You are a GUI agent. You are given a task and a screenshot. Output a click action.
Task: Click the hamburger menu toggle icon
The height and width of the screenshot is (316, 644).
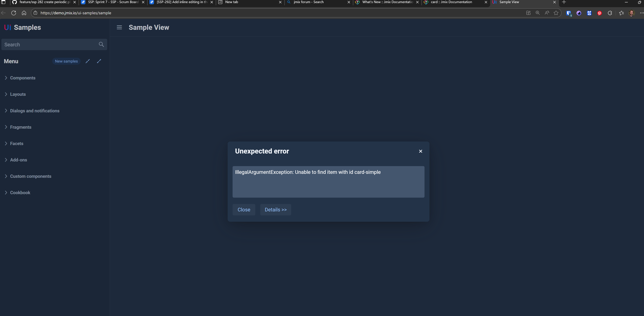tap(119, 27)
